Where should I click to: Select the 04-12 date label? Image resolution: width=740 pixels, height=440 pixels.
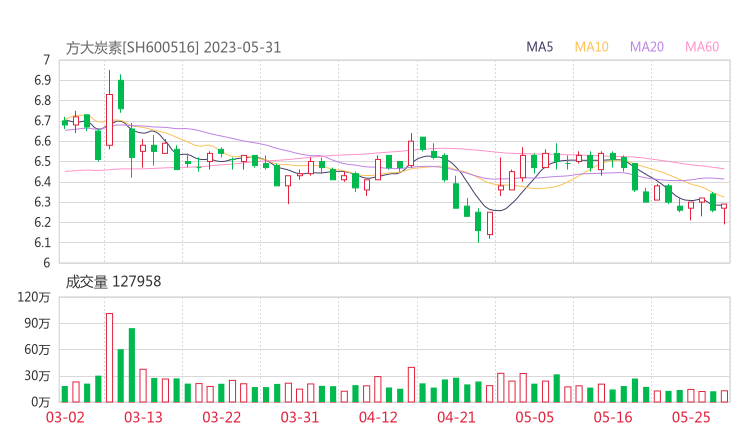[x=378, y=417]
